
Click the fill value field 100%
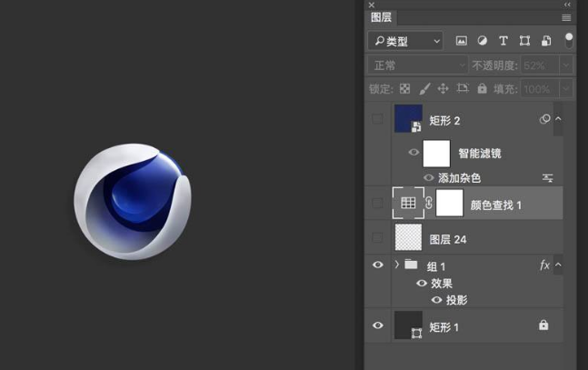[540, 89]
